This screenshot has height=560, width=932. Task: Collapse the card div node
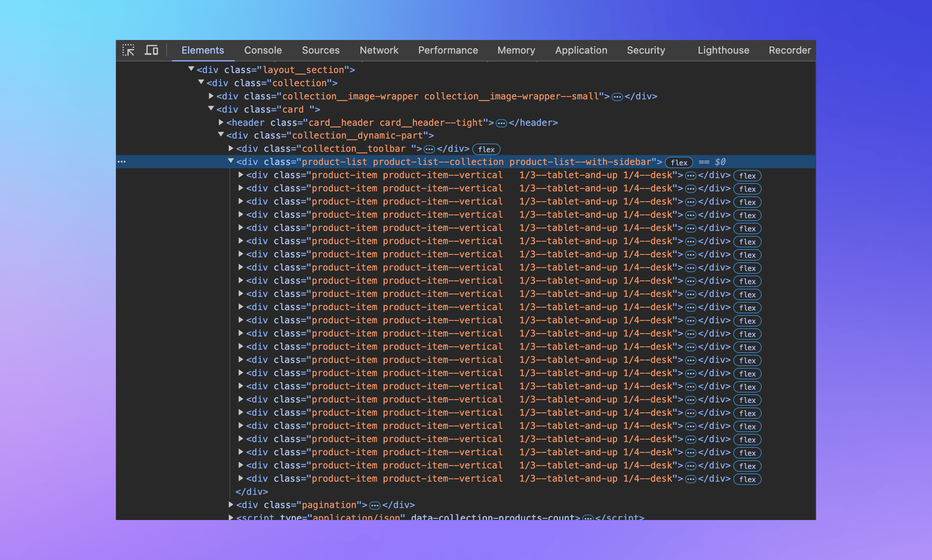211,109
